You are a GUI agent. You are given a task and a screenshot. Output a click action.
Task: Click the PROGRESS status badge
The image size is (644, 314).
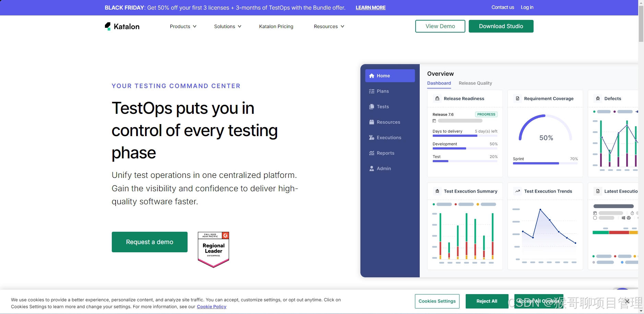pos(486,114)
